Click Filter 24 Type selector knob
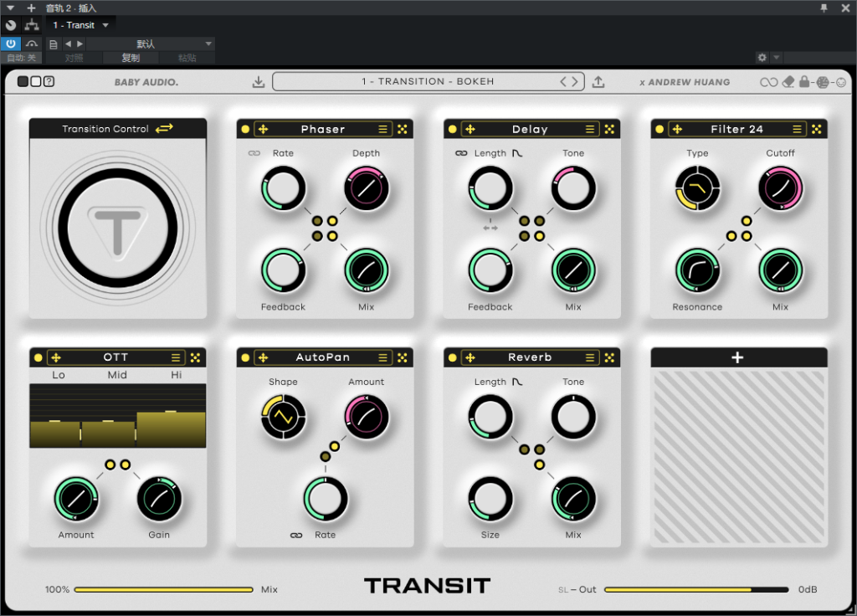This screenshot has height=616, width=857. (697, 188)
